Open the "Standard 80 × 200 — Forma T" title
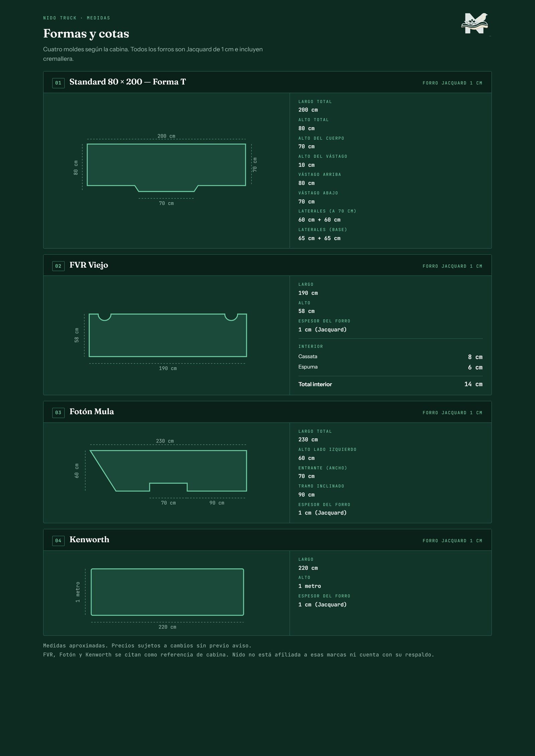The image size is (535, 756). (127, 82)
